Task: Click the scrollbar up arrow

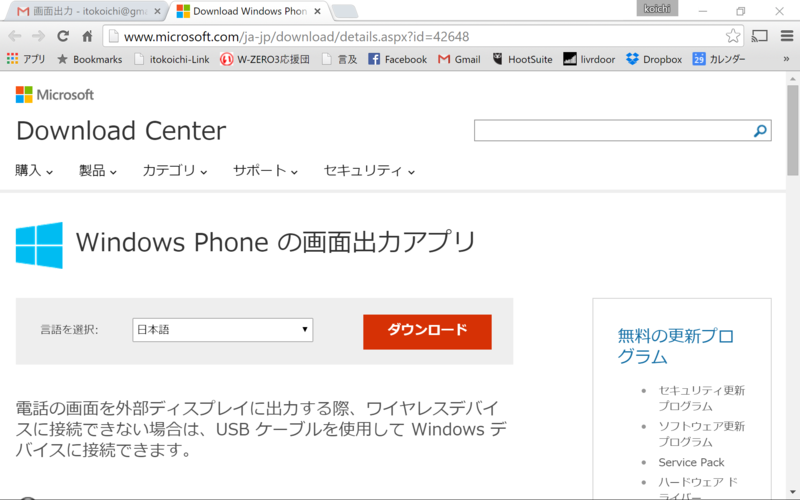Action: click(792, 79)
